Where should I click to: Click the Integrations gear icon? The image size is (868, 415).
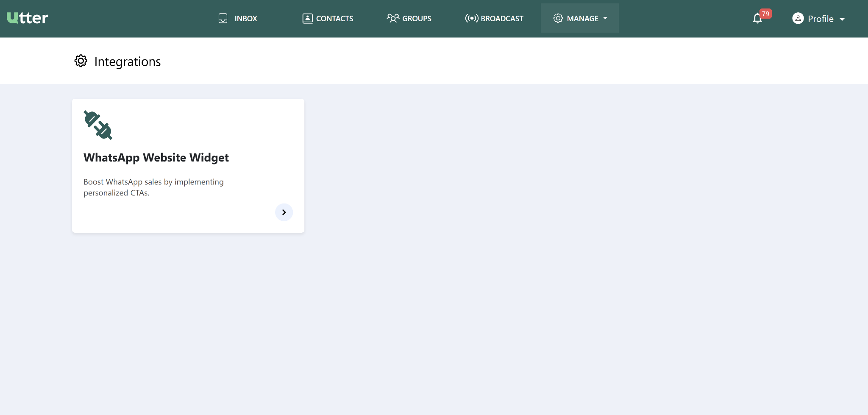click(81, 61)
